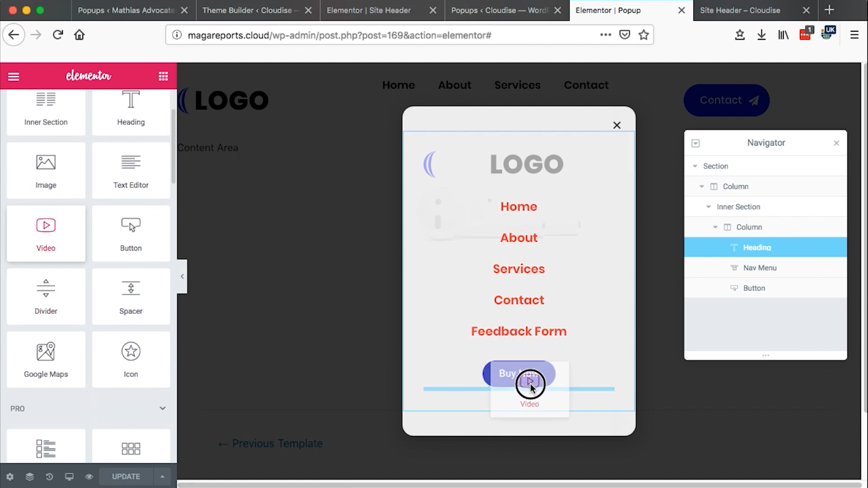
Task: Open Elementor page settings gear
Action: (10, 477)
